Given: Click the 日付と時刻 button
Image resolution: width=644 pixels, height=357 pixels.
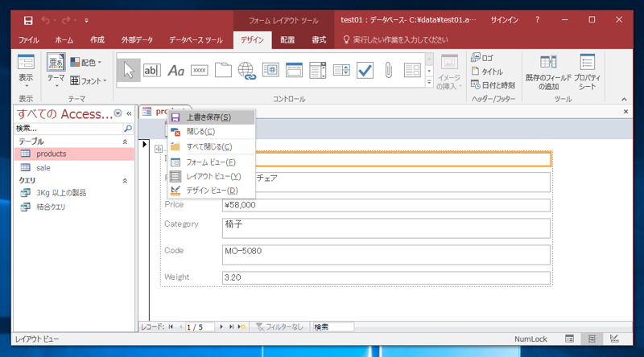Looking at the screenshot, I should point(493,85).
